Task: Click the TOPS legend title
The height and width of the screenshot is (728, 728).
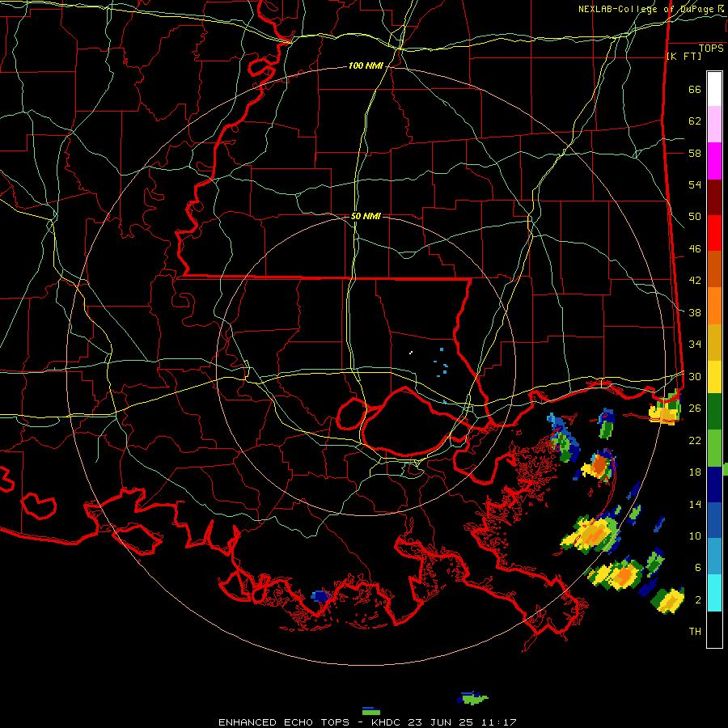Action: tap(711, 49)
